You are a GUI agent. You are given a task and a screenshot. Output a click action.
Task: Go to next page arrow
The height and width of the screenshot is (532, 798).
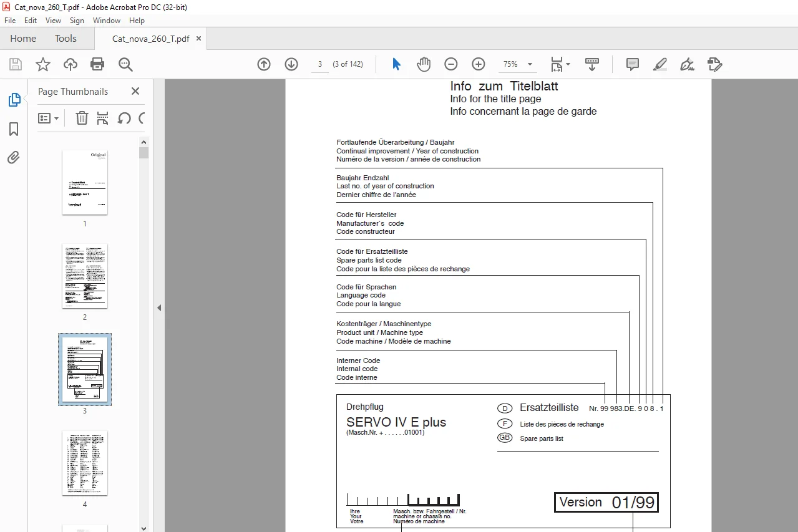coord(291,64)
